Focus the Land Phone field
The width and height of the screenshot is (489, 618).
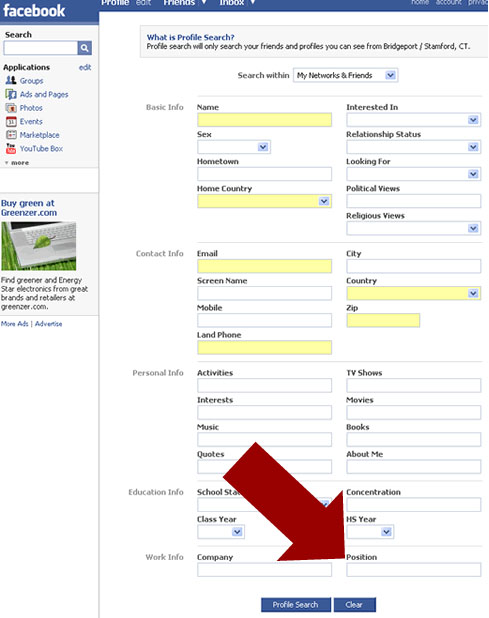(x=264, y=348)
